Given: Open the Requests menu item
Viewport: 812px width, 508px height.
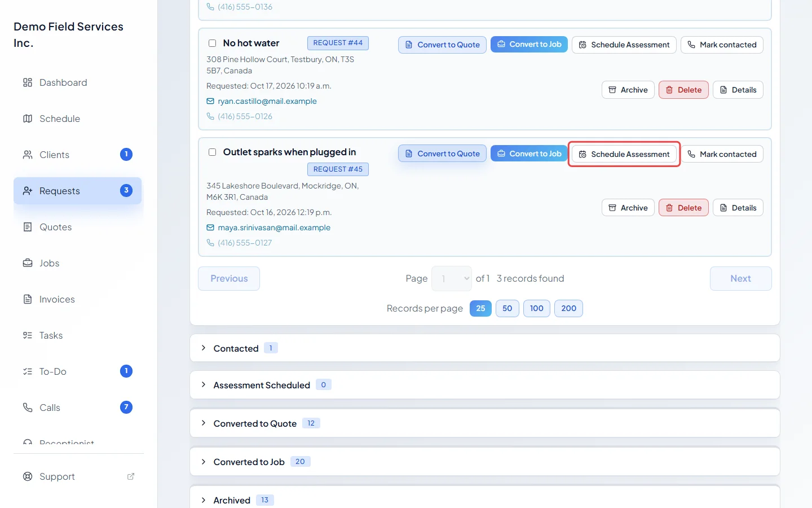Looking at the screenshot, I should 77,191.
